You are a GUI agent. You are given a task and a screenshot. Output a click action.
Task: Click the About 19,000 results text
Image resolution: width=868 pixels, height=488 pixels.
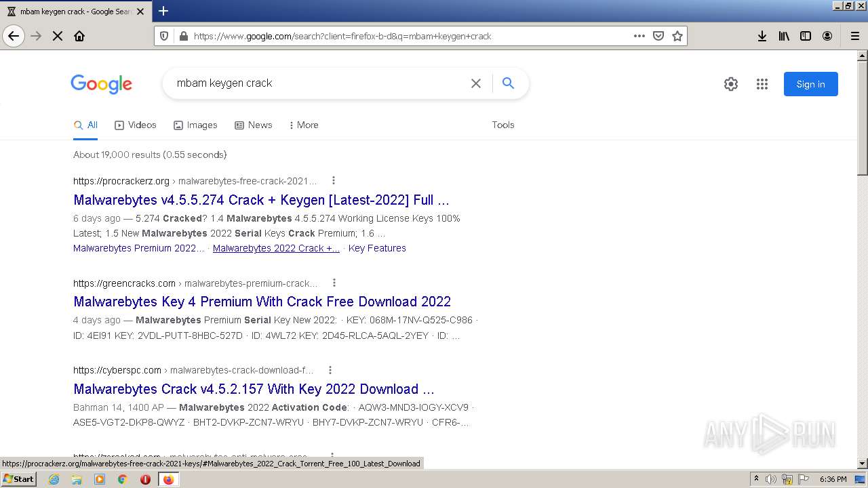pos(150,155)
